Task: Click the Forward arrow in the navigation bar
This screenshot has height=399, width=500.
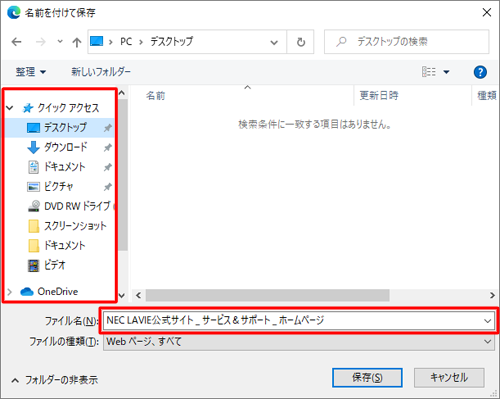Action: click(x=40, y=42)
